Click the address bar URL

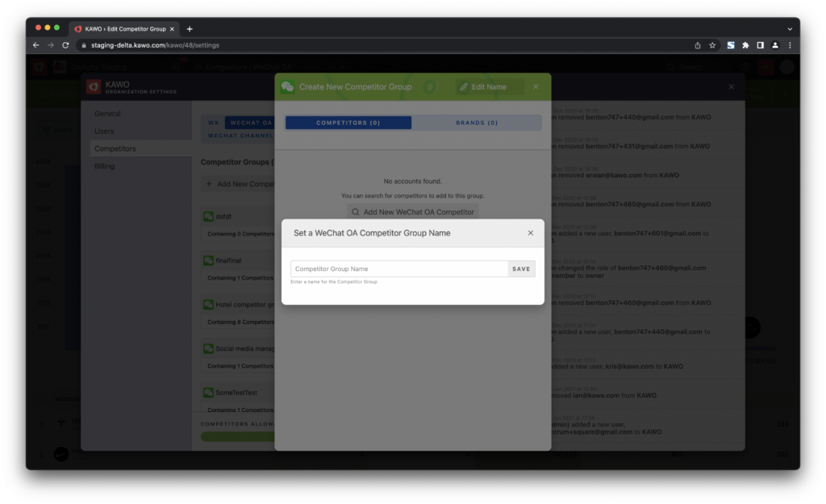click(x=155, y=45)
